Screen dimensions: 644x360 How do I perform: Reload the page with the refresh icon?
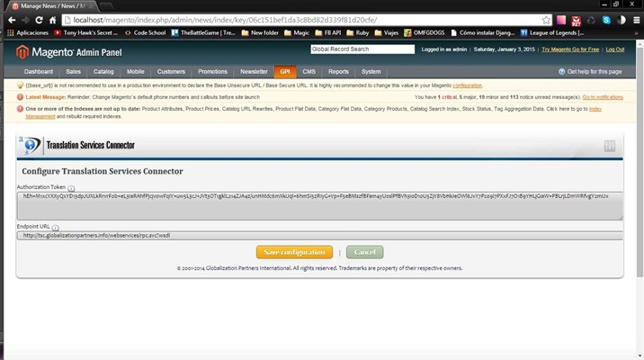39,20
